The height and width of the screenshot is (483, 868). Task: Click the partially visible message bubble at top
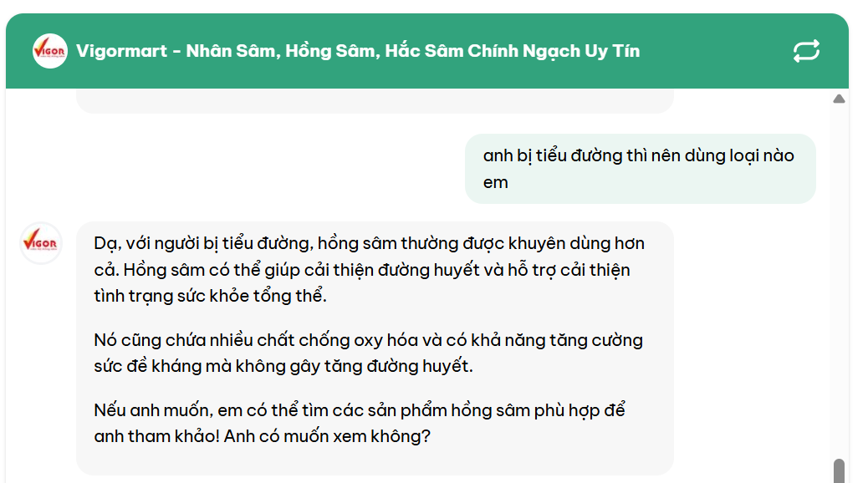375,101
